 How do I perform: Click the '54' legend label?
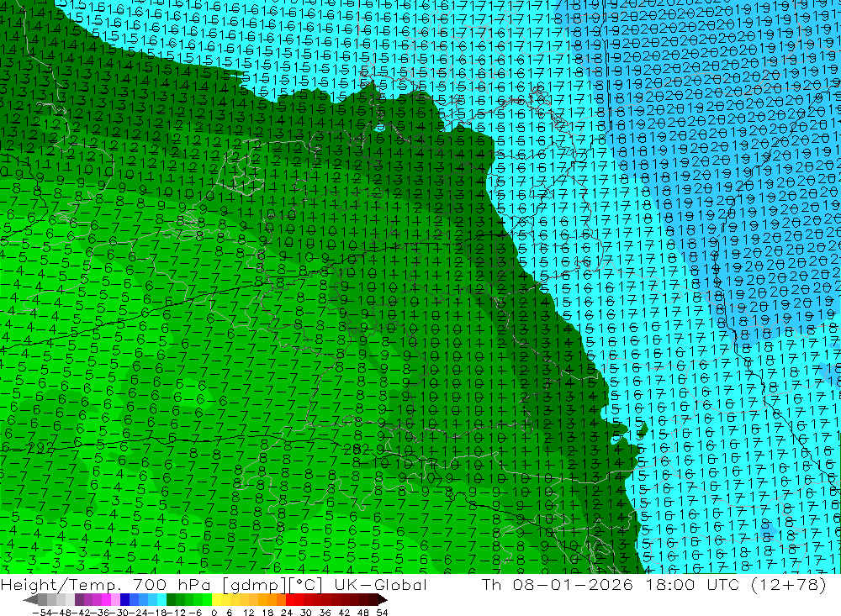coord(382,613)
